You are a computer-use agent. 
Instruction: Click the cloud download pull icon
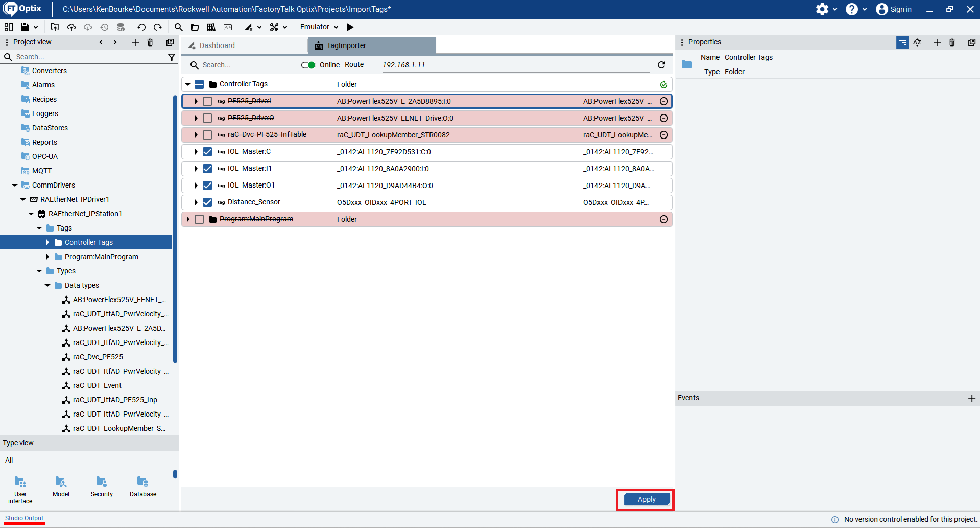88,27
